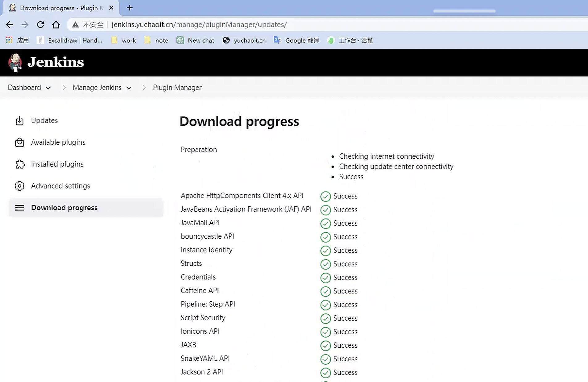Select the Download progress browser tab
Screen dimensions: 588x382
point(59,8)
